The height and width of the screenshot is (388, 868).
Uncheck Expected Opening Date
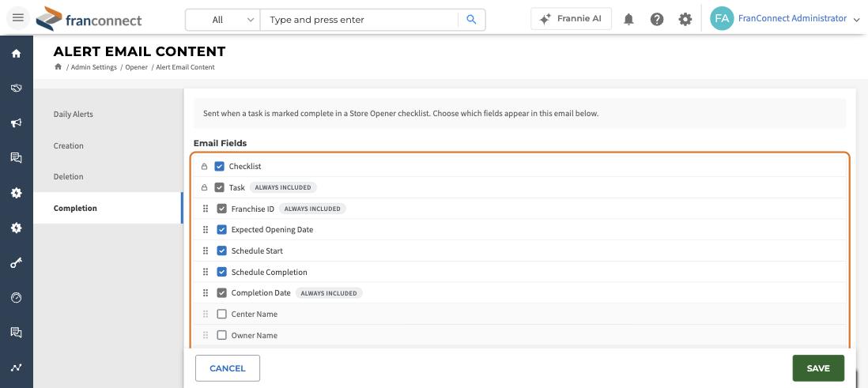[221, 230]
